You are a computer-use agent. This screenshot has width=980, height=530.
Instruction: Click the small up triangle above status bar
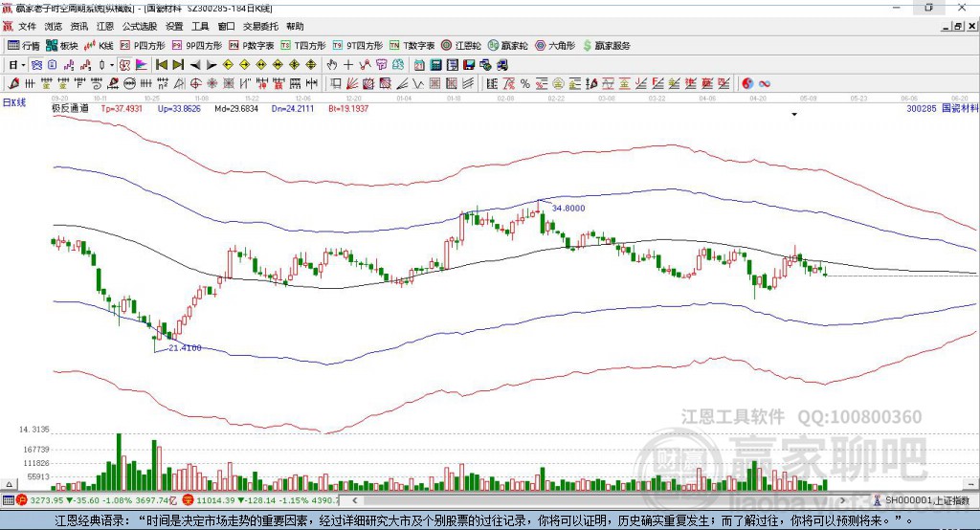point(9,484)
